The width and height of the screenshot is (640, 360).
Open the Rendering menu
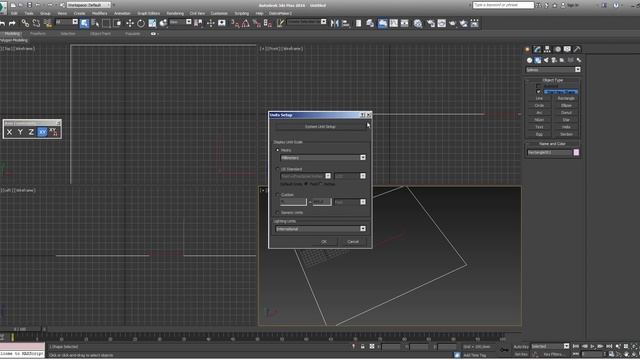pyautogui.click(x=175, y=13)
